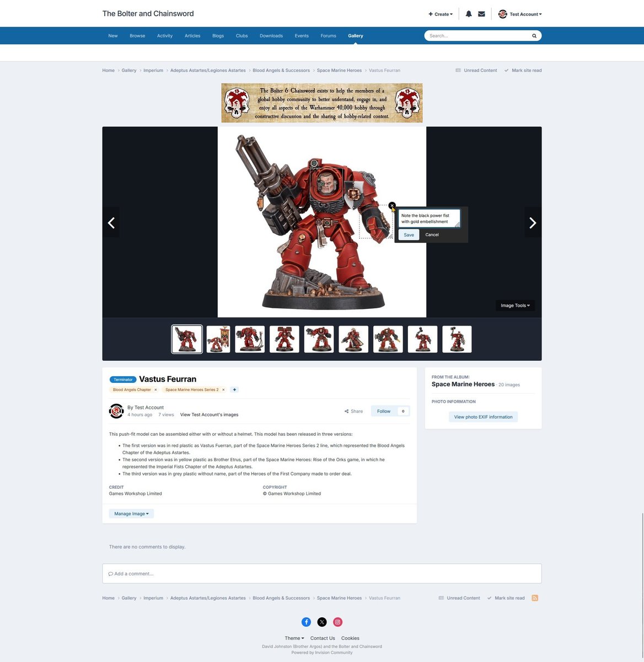
Task: Open View Test Account's images link
Action: pos(209,415)
